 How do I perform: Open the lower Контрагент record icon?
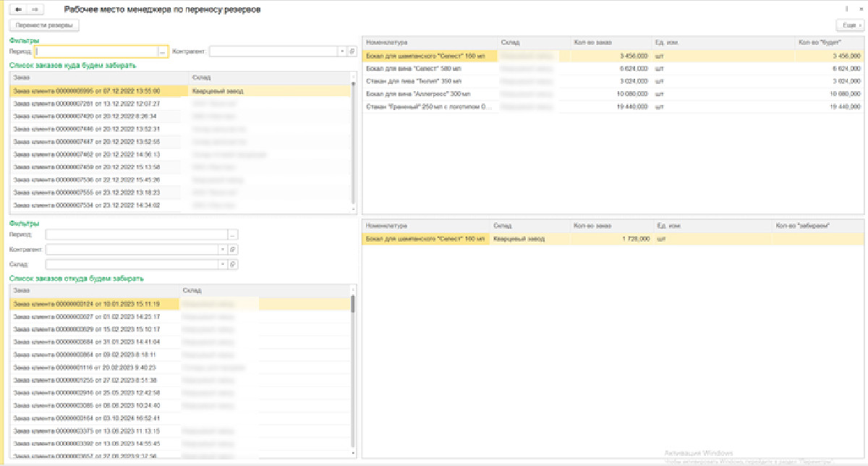coord(233,250)
